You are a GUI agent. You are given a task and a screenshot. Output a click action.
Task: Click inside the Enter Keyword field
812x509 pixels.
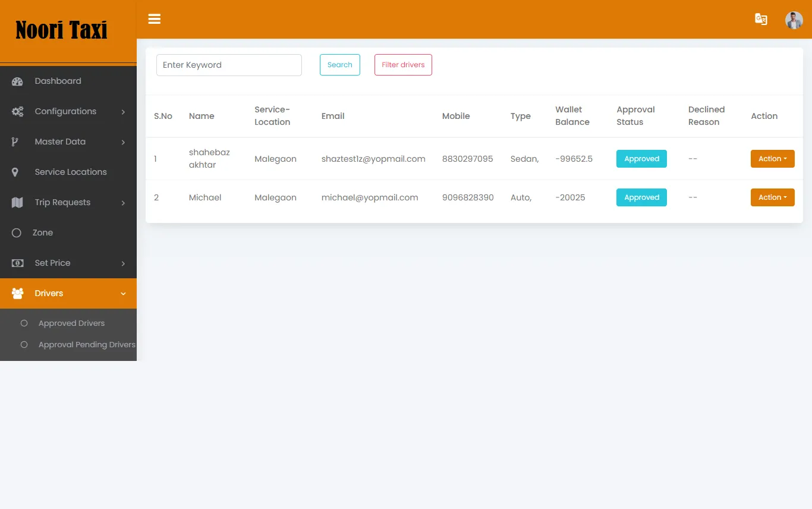click(x=229, y=65)
